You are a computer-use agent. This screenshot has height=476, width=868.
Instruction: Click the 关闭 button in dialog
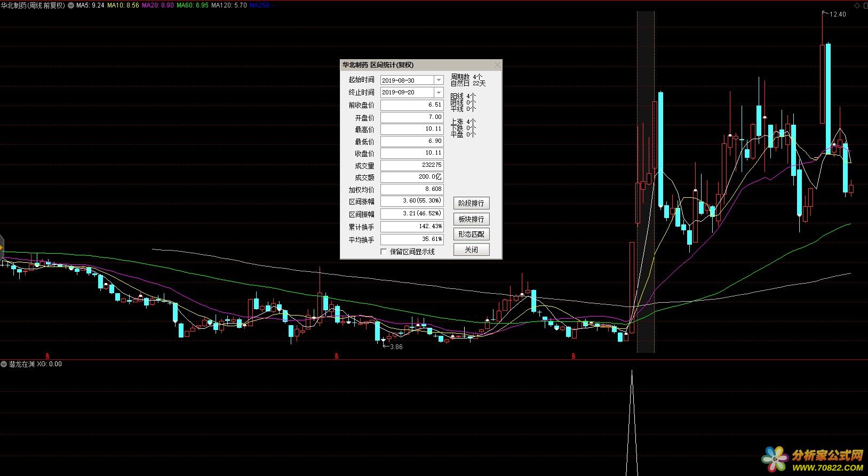tap(471, 249)
